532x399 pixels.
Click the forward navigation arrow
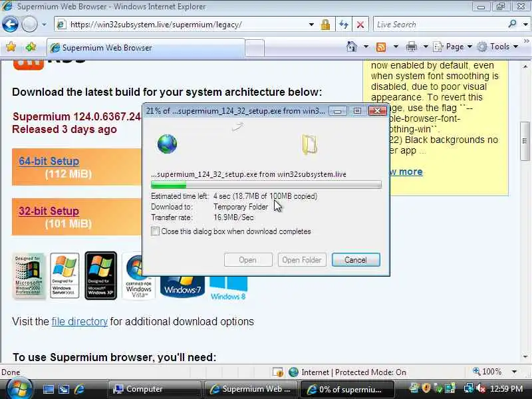[29, 25]
